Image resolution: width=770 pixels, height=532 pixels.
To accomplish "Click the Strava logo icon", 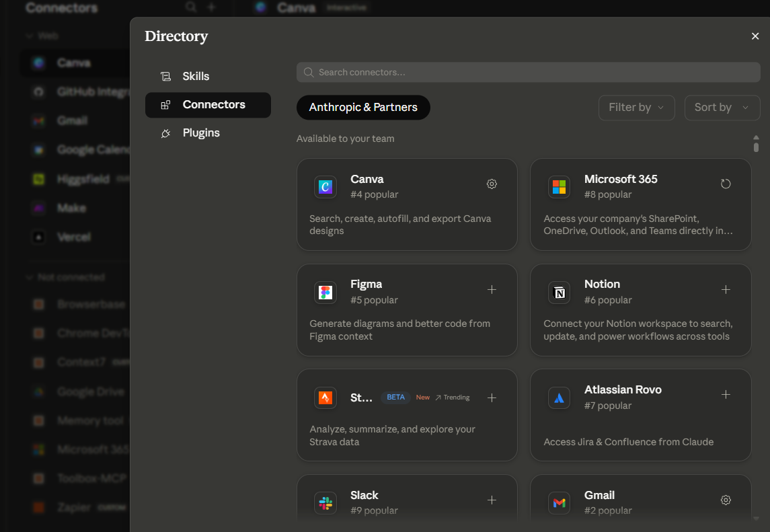I will coord(325,397).
